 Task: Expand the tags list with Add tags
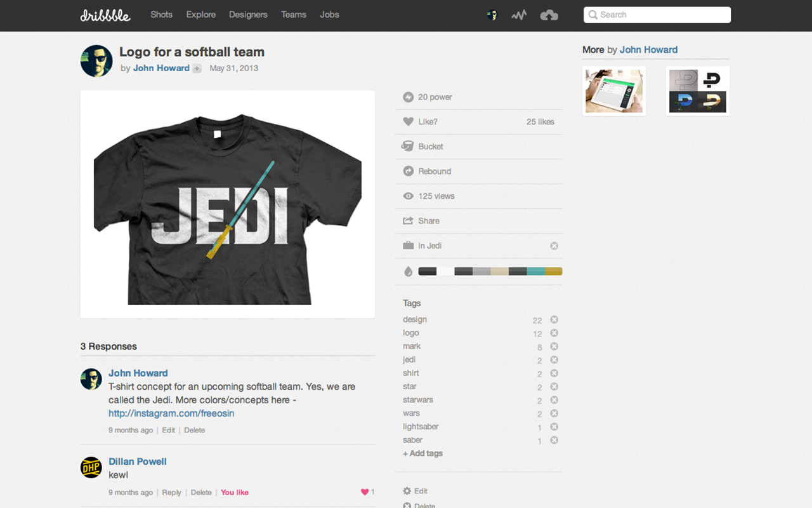[x=422, y=453]
